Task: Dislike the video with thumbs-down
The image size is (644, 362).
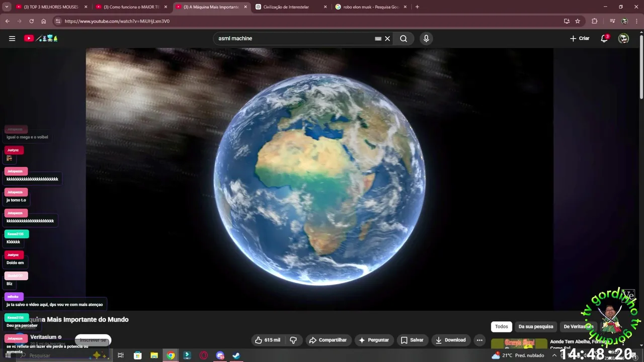Action: (293, 340)
